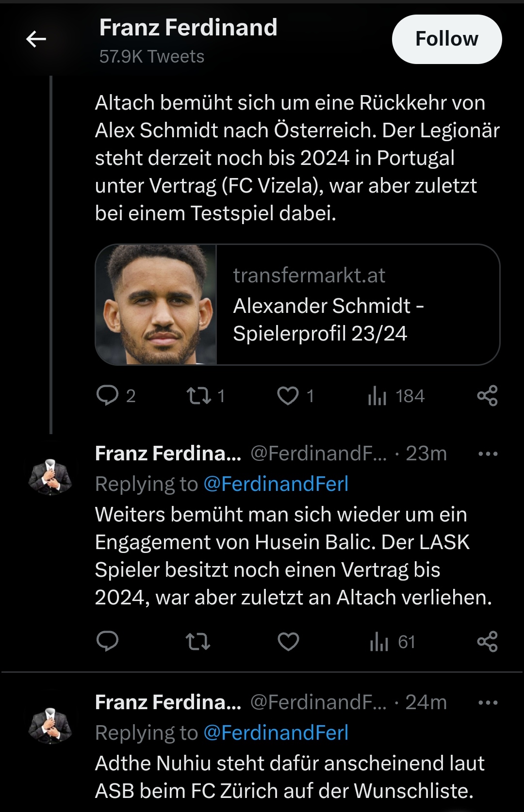Follow Franz Ferdinand's account
524x812 pixels.
[447, 39]
